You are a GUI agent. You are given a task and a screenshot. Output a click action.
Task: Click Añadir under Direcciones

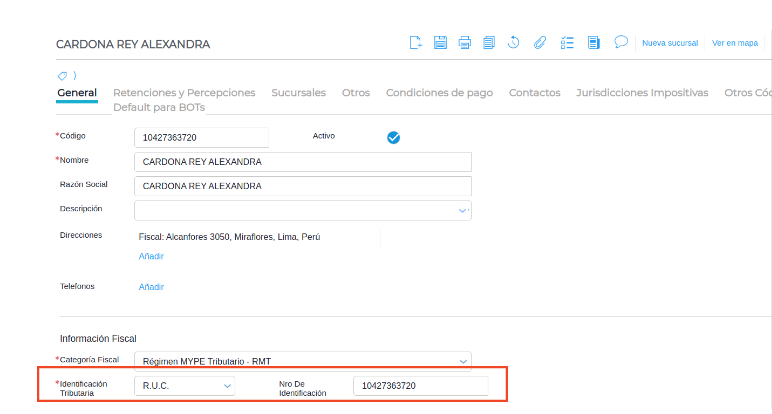(151, 256)
